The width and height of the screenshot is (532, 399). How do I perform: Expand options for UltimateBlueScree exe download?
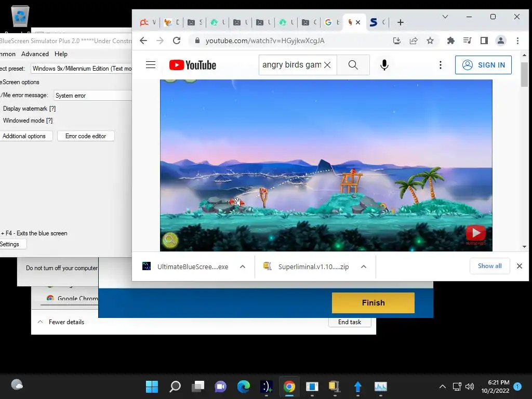pos(243,267)
